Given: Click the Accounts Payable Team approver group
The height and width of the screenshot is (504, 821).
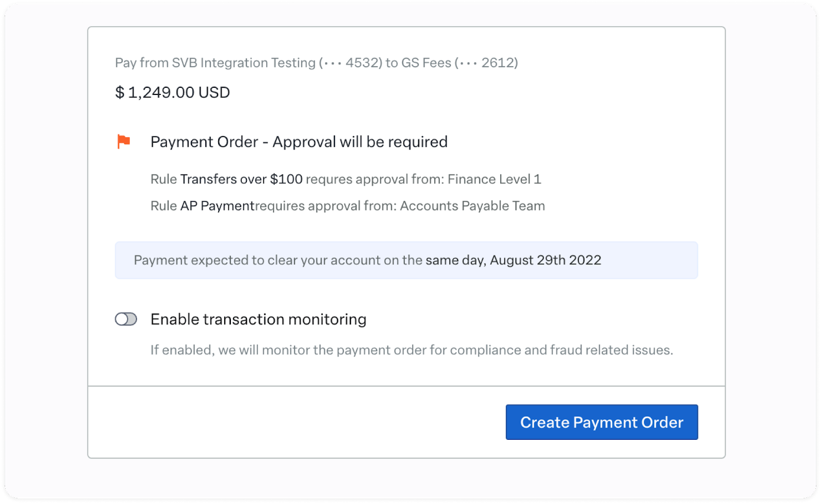Looking at the screenshot, I should (x=473, y=205).
